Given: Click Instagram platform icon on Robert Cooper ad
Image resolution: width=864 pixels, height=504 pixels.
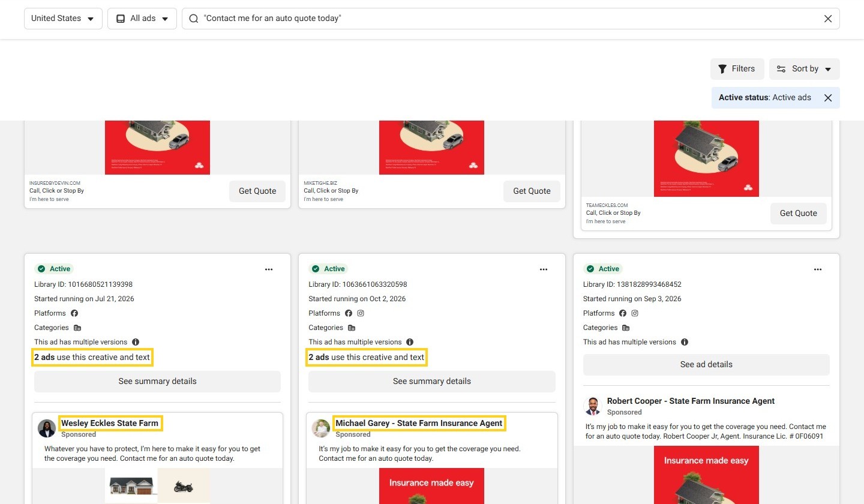Looking at the screenshot, I should [x=635, y=313].
